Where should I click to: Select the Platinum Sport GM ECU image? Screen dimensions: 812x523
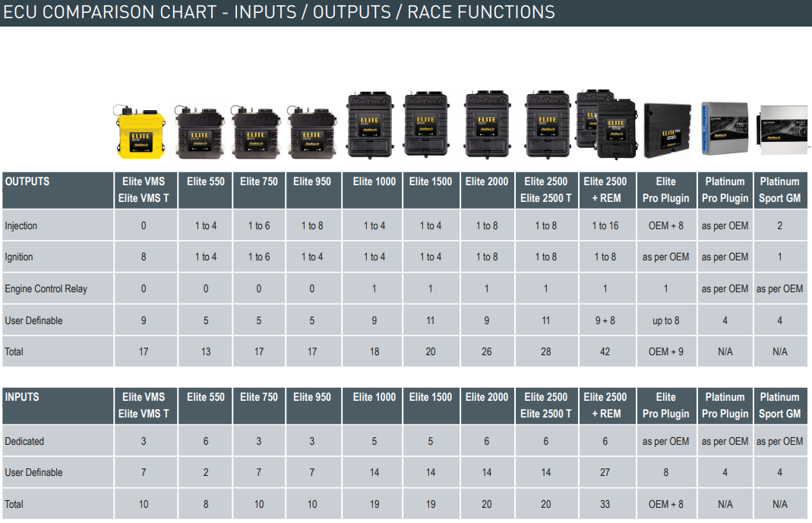tap(779, 130)
